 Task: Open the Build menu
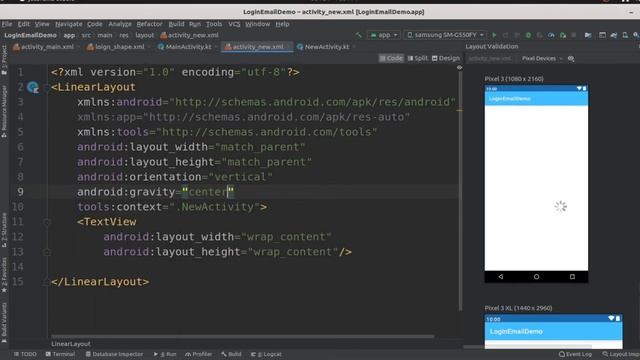pos(176,24)
